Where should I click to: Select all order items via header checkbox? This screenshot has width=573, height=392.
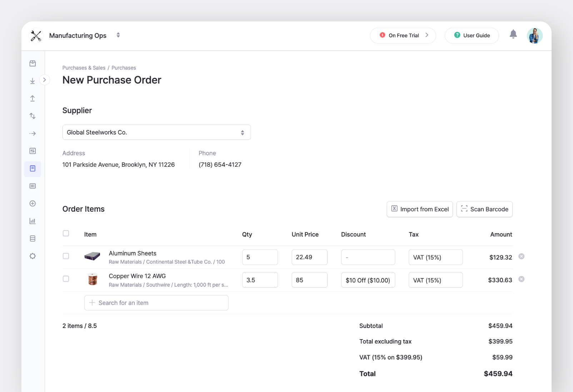pos(66,233)
